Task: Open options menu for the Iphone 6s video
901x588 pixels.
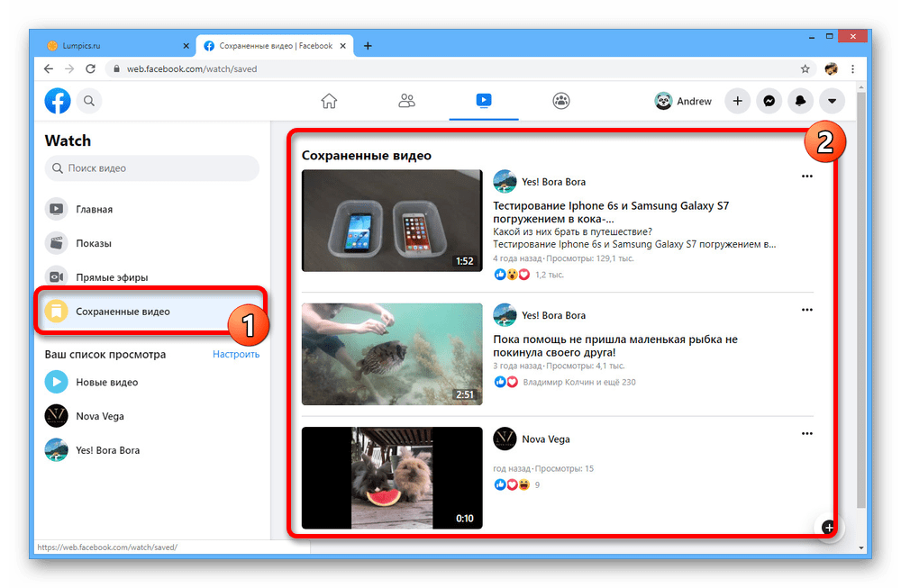Action: 806,176
